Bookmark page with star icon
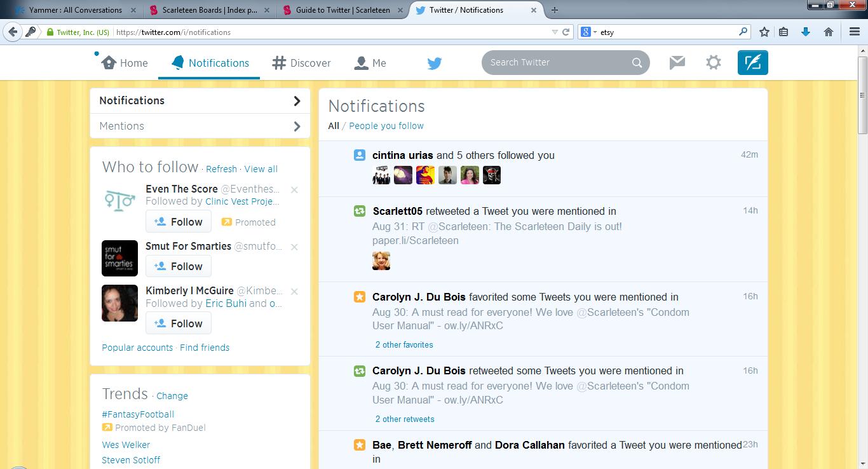The height and width of the screenshot is (469, 868). tap(764, 32)
